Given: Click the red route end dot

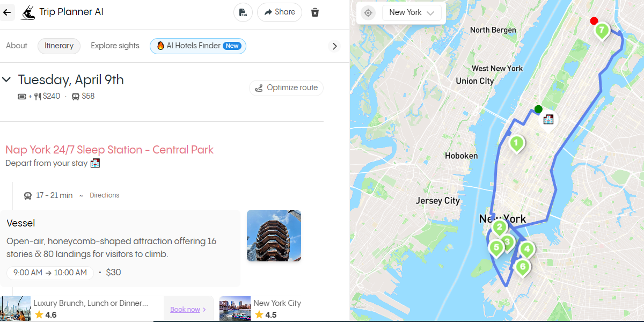Looking at the screenshot, I should (x=594, y=21).
